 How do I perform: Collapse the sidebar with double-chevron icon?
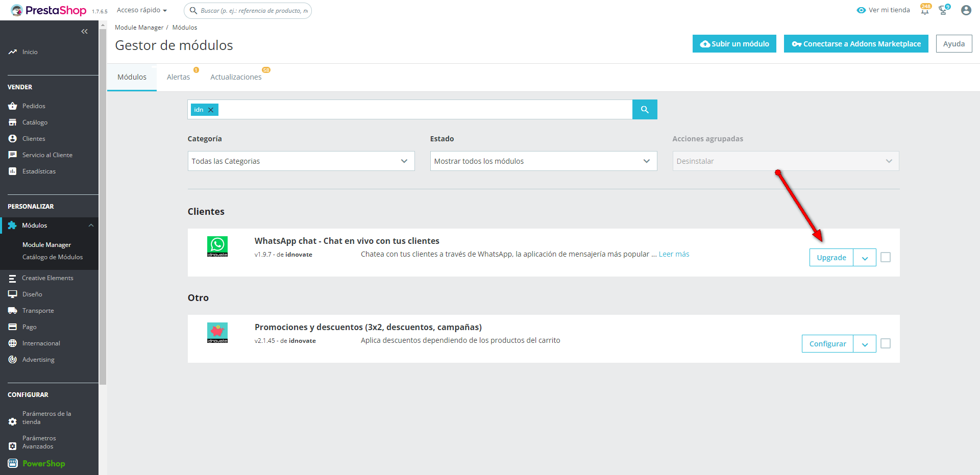[84, 32]
